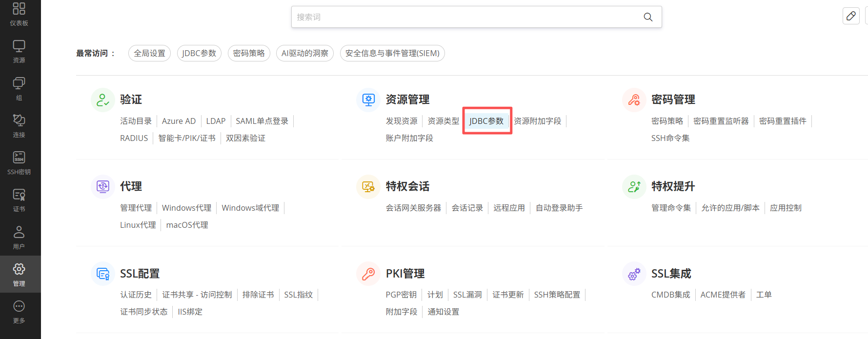Select 管理 in the sidebar

tap(19, 274)
